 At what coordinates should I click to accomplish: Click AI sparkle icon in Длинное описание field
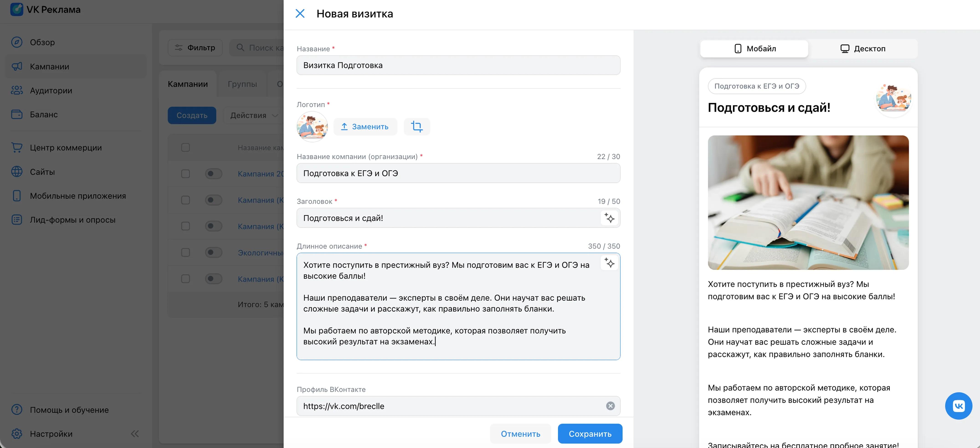(x=609, y=263)
